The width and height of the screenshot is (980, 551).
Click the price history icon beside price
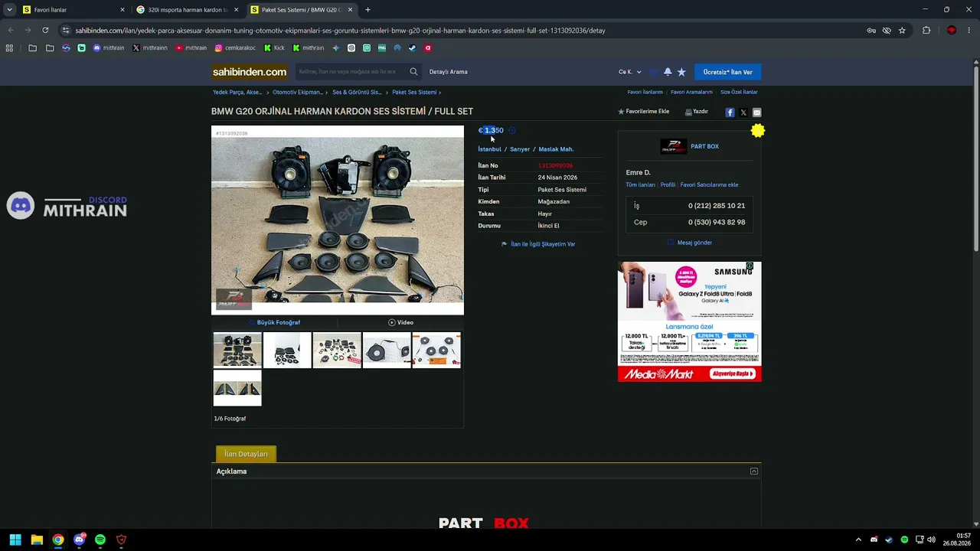pyautogui.click(x=512, y=130)
